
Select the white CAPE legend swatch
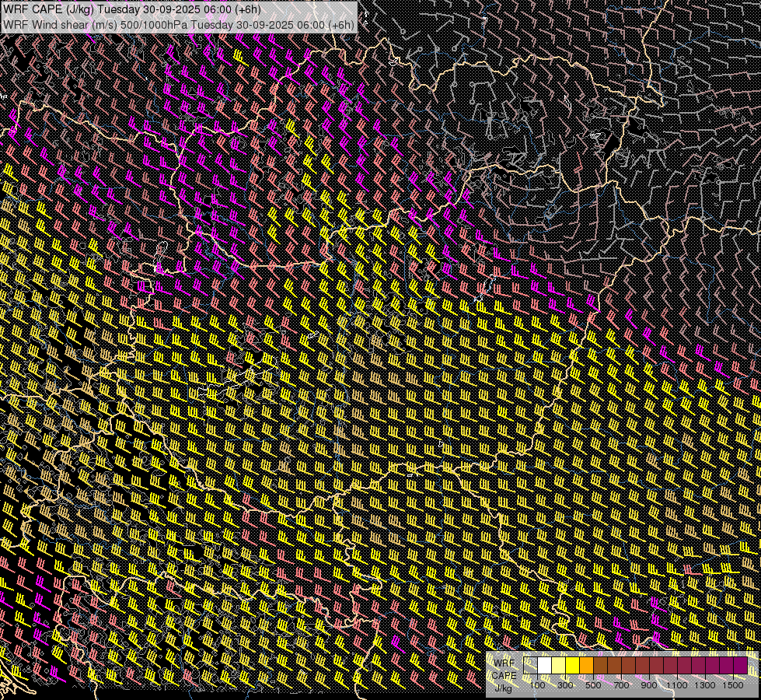(545, 666)
